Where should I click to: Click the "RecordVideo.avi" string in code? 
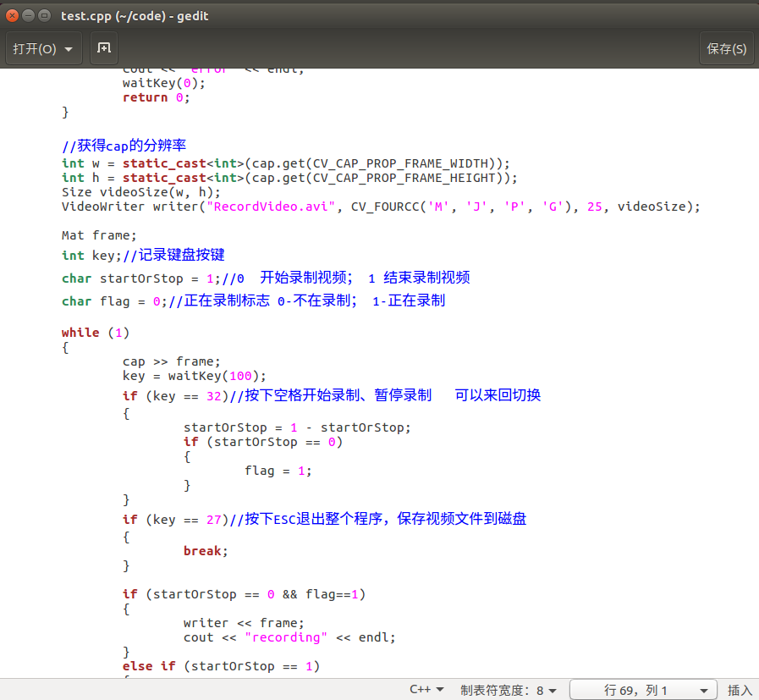[x=271, y=207]
